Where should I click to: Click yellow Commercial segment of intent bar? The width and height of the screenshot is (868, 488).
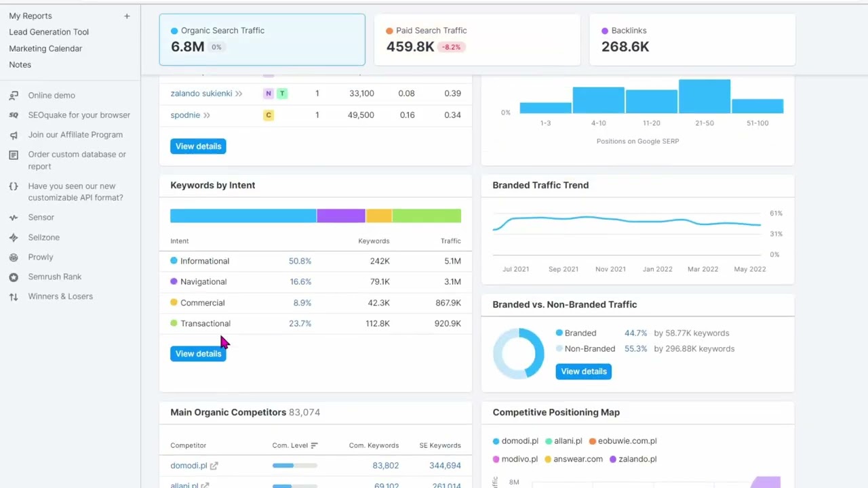click(379, 216)
